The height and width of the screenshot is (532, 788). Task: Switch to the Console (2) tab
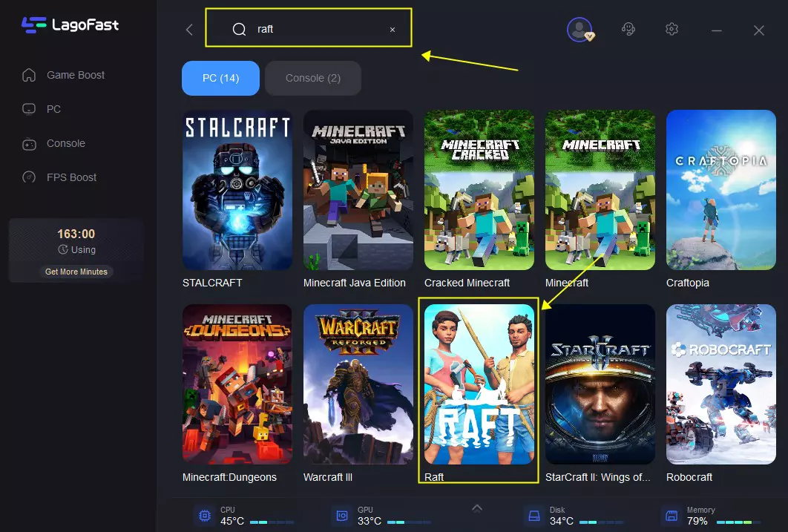(x=313, y=78)
